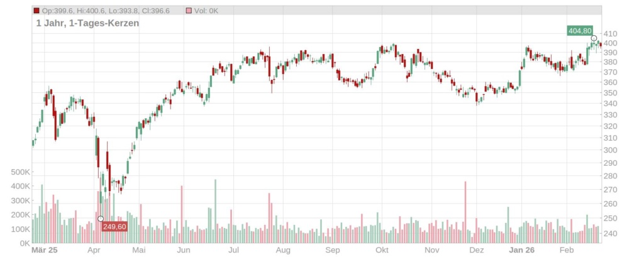Screen dimensions: 644x257
Task: Click the 410 price axis label
Action: click(611, 34)
